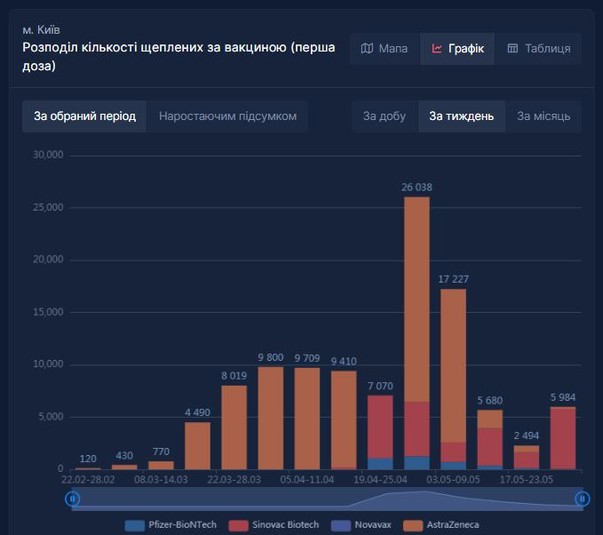Click the table icon in Таблиця tab

click(x=513, y=49)
